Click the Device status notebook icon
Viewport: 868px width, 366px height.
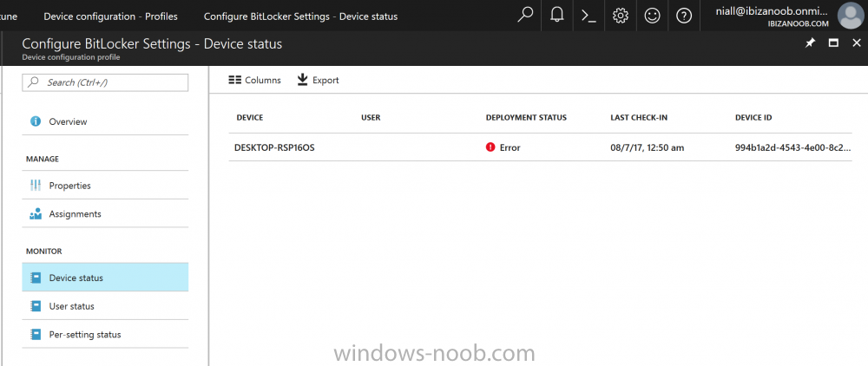[36, 278]
